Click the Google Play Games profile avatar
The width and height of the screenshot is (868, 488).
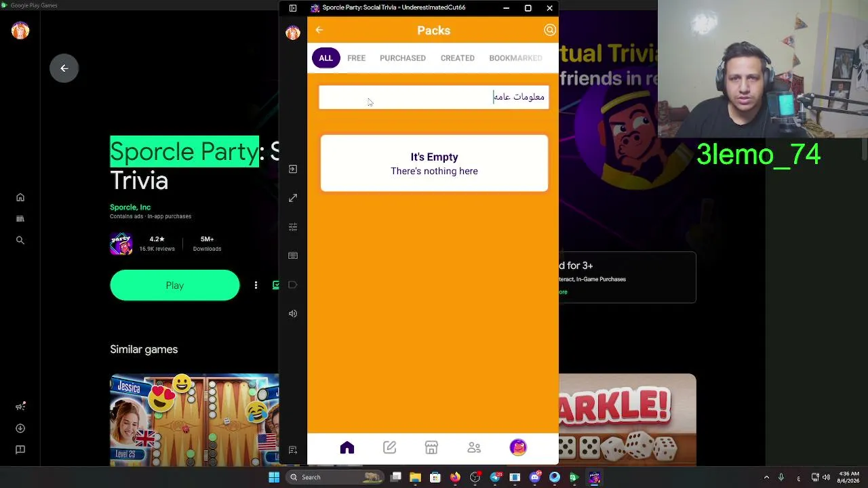pyautogui.click(x=20, y=30)
